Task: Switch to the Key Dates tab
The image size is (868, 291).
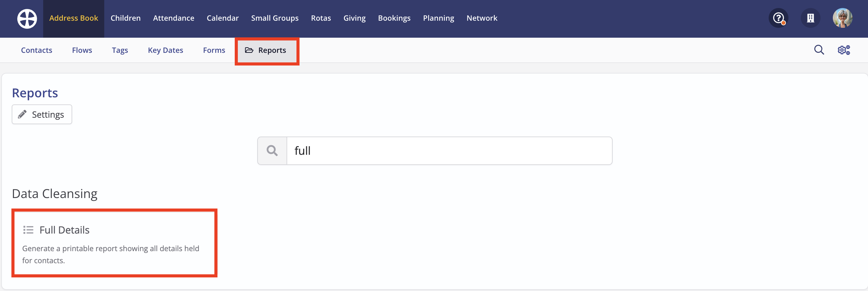Action: 165,50
